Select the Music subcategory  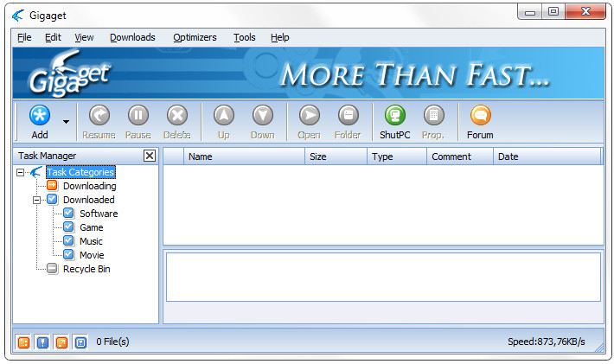click(92, 241)
